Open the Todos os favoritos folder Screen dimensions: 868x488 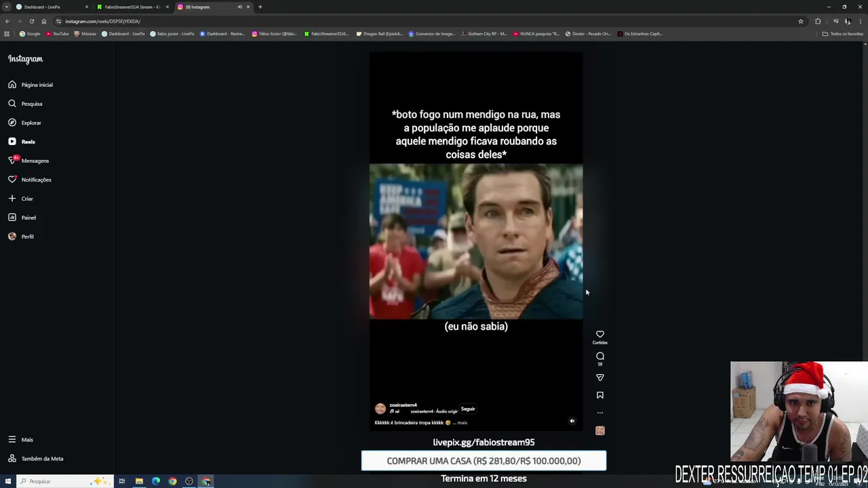click(x=842, y=33)
